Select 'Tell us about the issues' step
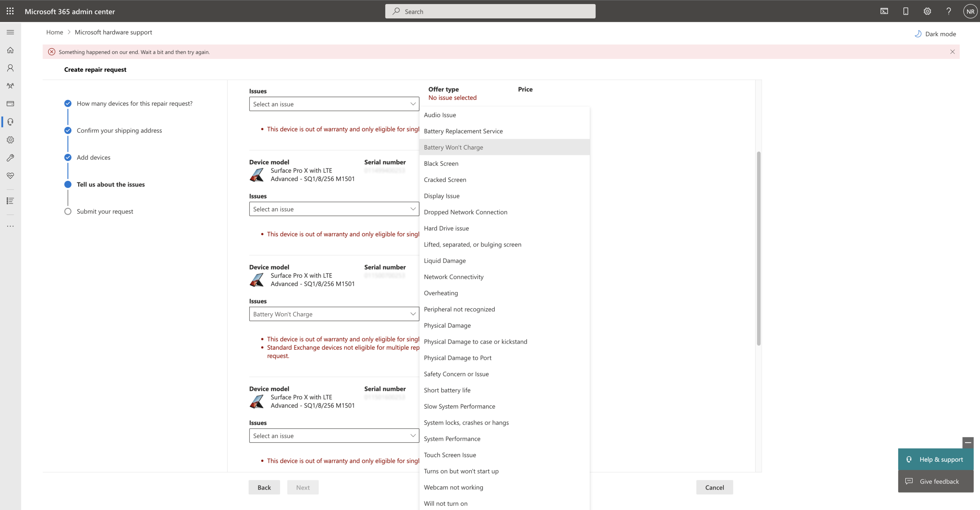 tap(105, 185)
